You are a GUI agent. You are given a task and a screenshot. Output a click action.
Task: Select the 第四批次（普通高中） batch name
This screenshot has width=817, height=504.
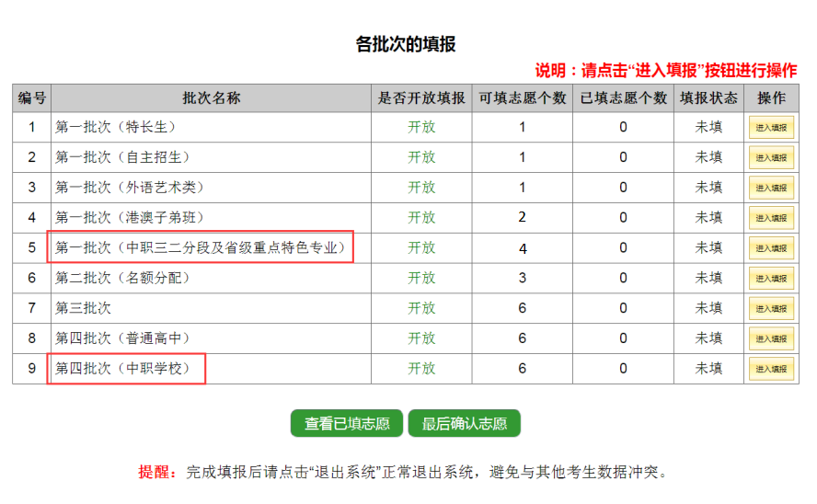pos(122,338)
